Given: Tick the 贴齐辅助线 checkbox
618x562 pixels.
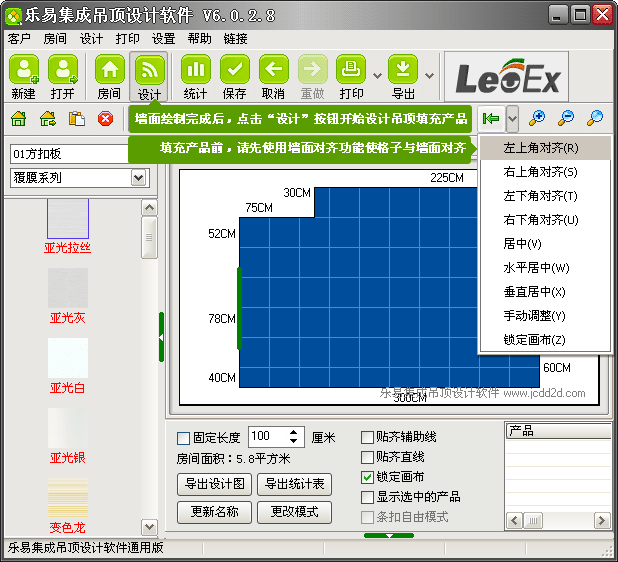Looking at the screenshot, I should pyautogui.click(x=367, y=437).
